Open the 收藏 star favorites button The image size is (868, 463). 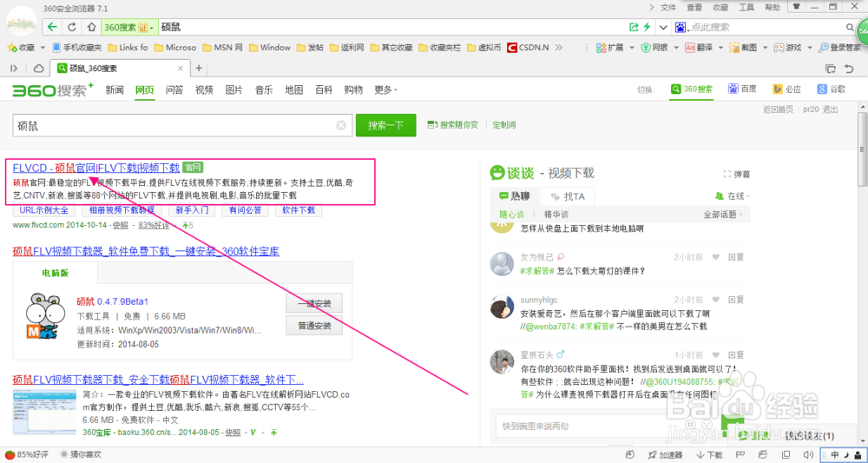coord(21,48)
